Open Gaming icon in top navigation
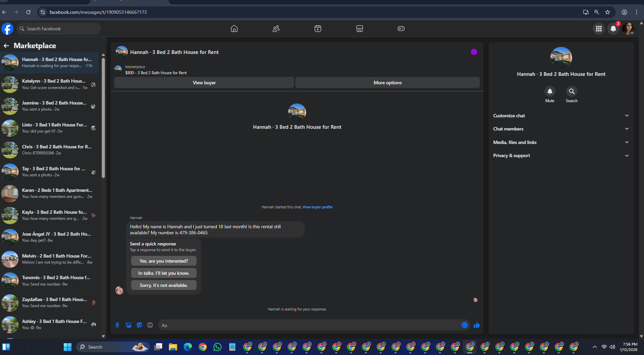The height and width of the screenshot is (355, 644). [401, 29]
